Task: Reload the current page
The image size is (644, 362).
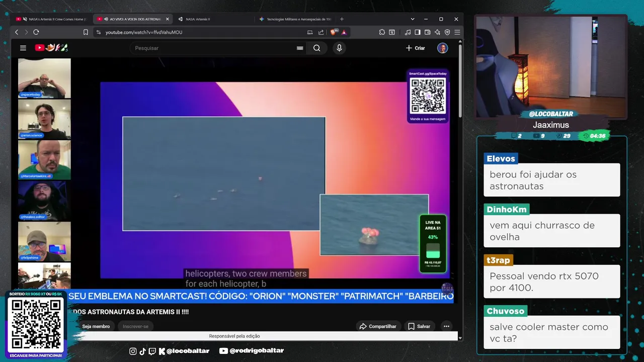Action: (36, 32)
